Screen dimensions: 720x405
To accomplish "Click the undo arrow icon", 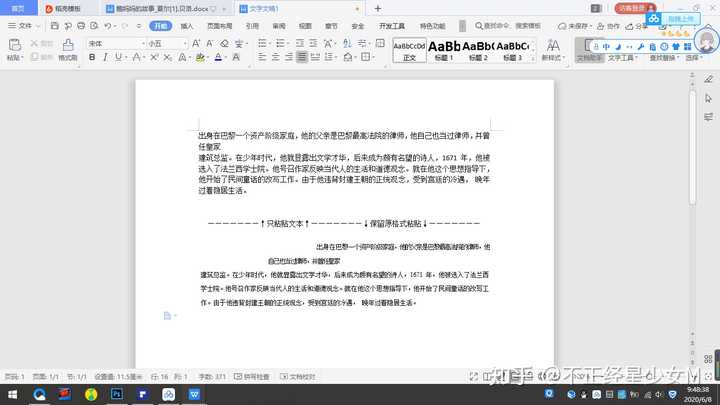I will 107,26.
